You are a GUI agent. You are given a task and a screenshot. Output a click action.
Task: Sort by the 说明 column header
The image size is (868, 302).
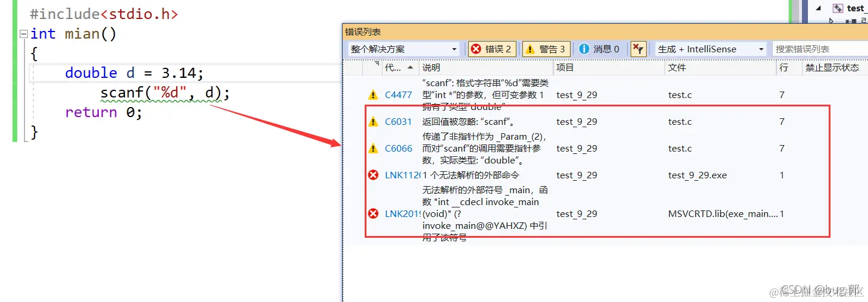(486, 68)
